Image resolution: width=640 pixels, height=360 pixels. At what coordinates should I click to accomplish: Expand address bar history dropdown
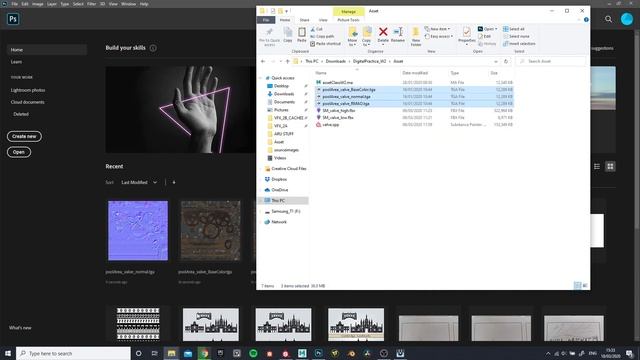[496, 61]
